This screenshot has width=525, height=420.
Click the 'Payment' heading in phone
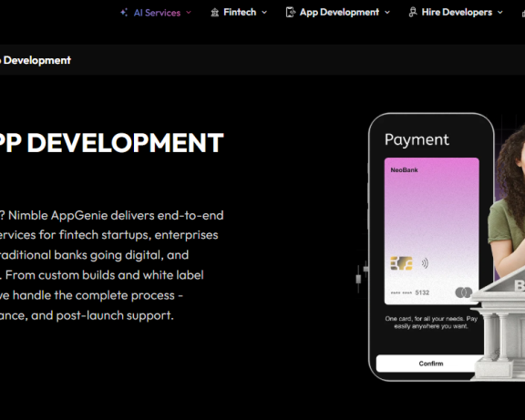pos(417,140)
